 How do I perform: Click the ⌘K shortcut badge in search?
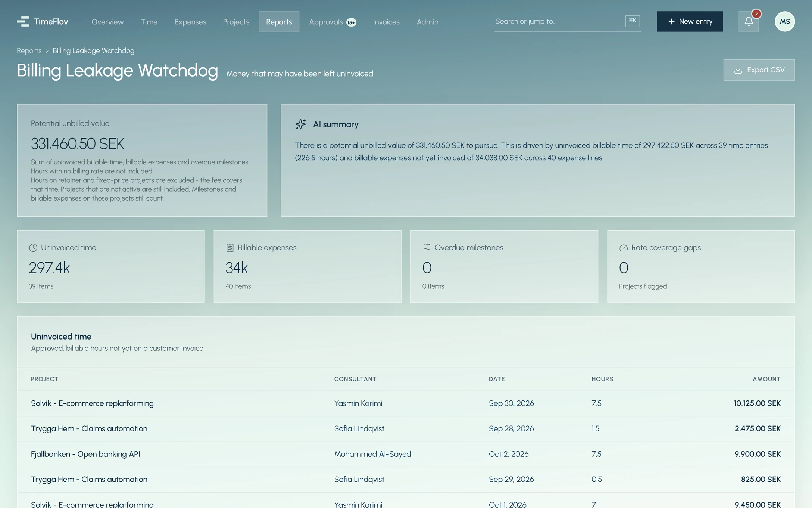pos(633,21)
